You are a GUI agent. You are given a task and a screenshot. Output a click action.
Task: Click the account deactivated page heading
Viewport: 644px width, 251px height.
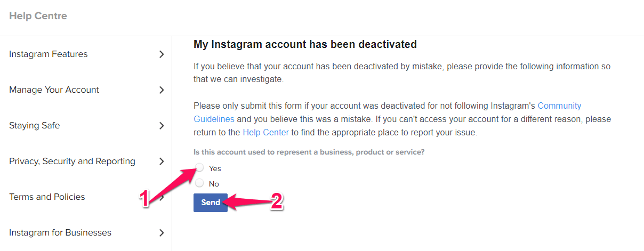click(305, 45)
